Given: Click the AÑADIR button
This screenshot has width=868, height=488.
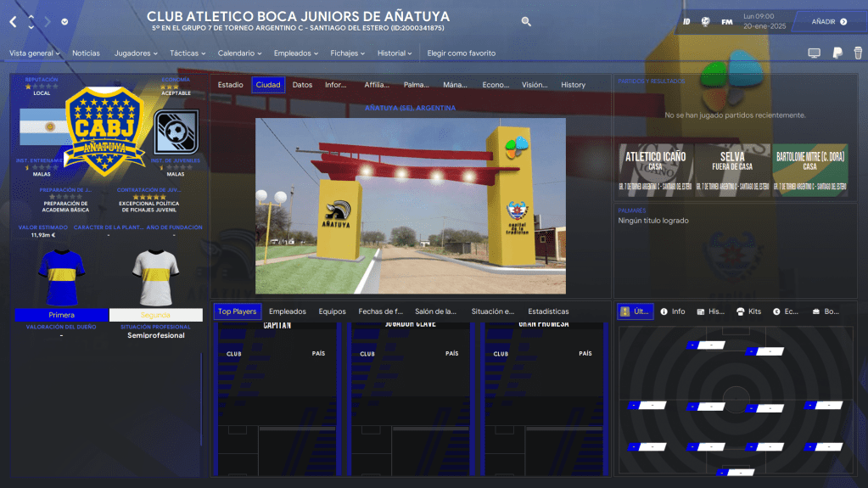Looking at the screenshot, I should [x=828, y=21].
